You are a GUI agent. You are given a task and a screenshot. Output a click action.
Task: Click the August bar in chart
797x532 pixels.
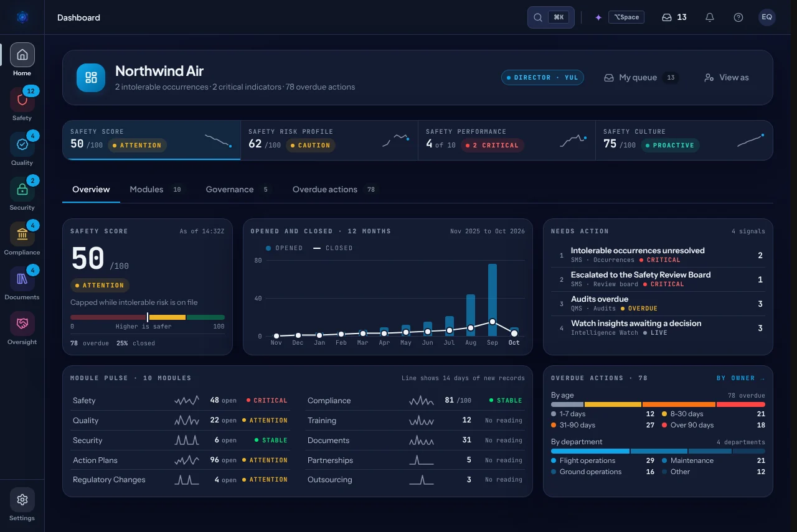point(471,315)
